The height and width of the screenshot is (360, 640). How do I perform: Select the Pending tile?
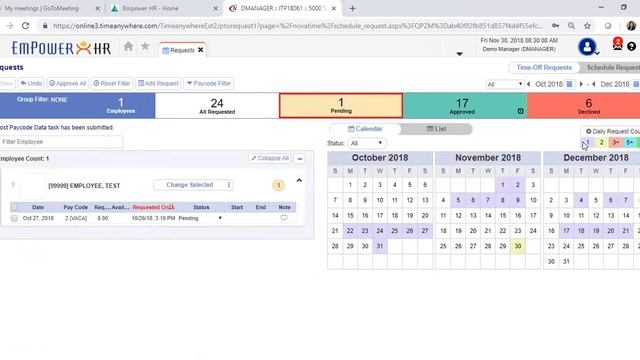pyautogui.click(x=341, y=106)
